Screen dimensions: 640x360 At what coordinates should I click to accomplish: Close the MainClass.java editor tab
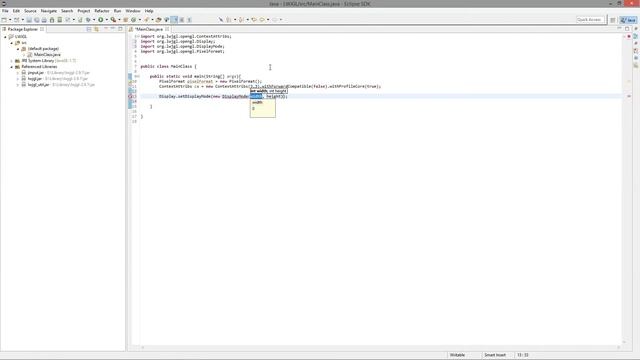167,29
